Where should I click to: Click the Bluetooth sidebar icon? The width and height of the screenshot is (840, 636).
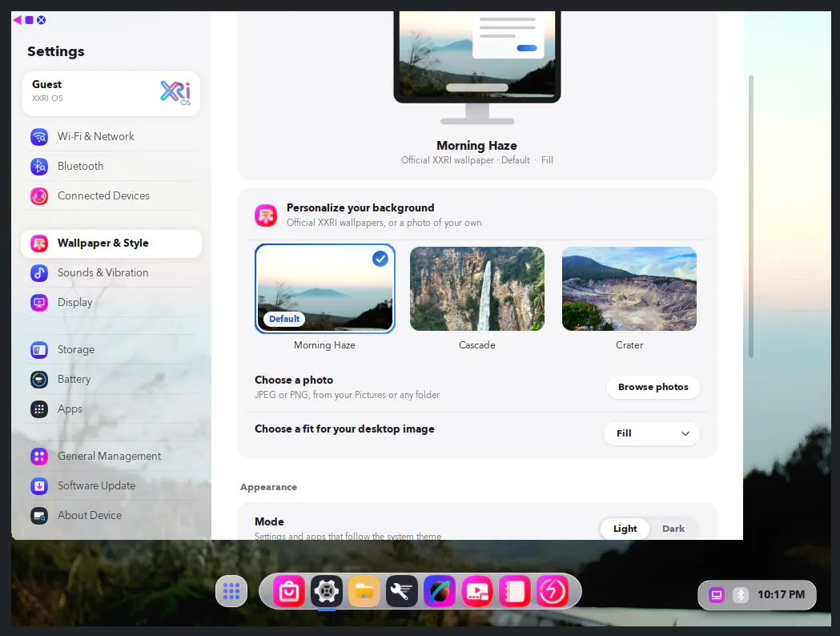(39, 166)
